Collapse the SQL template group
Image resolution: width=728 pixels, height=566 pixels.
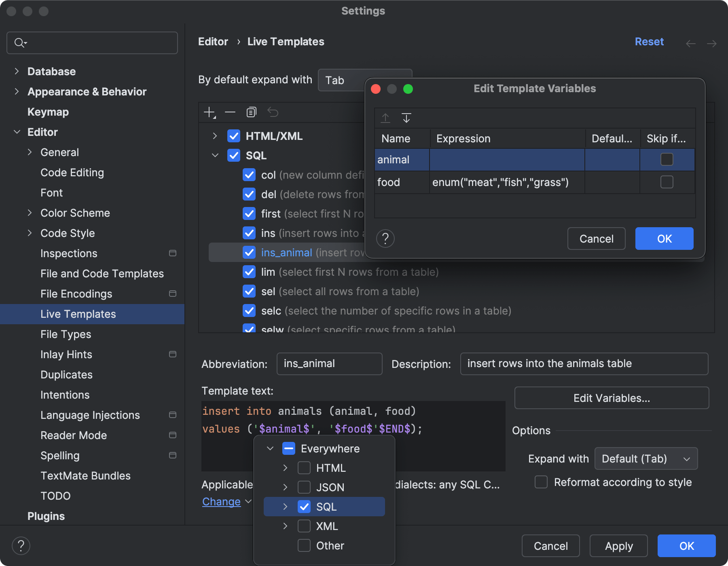(215, 155)
